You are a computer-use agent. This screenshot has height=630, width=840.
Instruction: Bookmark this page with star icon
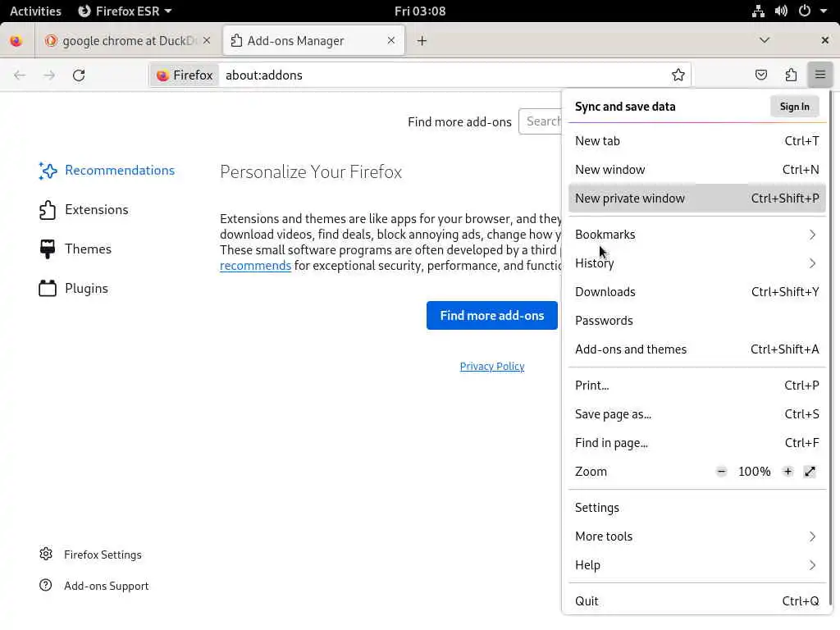coord(678,75)
